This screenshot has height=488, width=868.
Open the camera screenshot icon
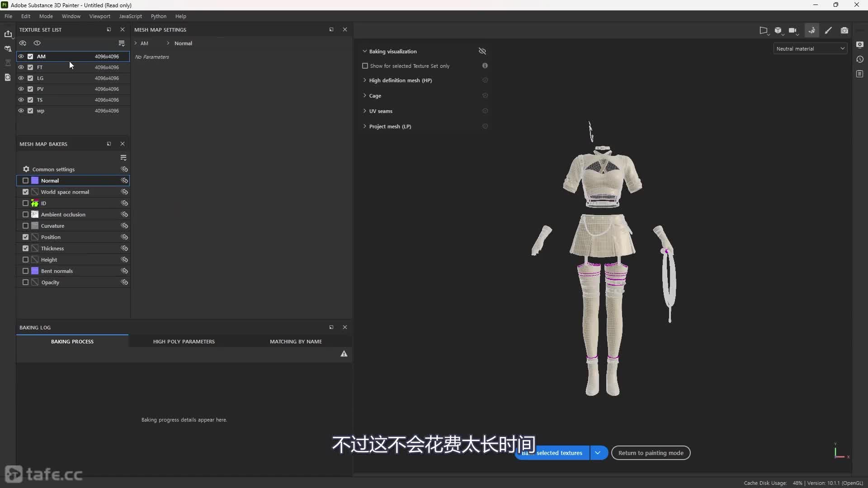[844, 30]
